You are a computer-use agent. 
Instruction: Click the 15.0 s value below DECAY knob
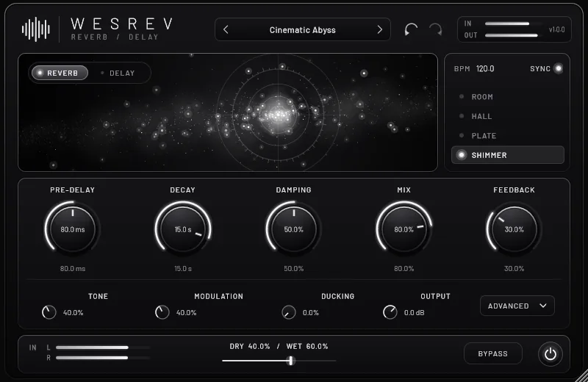click(x=183, y=269)
